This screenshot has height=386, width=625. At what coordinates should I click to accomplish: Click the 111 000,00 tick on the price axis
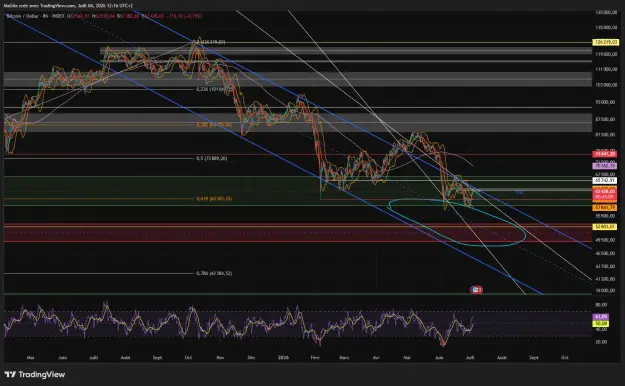coord(606,69)
